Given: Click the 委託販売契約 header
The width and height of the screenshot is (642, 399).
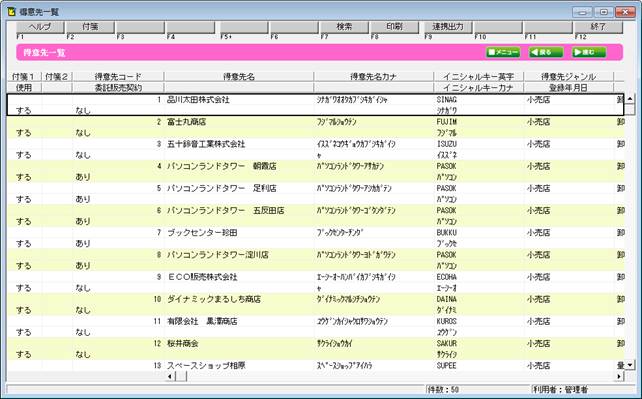Looking at the screenshot, I should click(x=118, y=88).
